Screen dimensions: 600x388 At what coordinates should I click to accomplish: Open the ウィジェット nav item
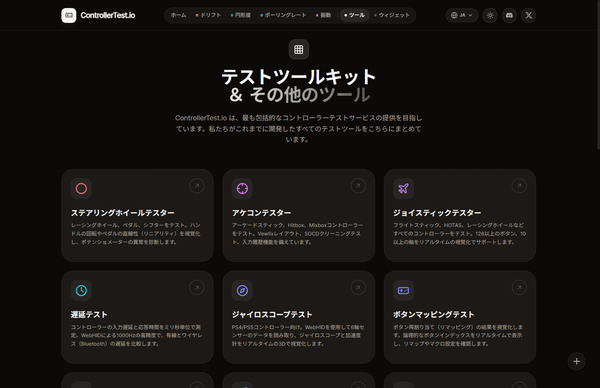pyautogui.click(x=392, y=15)
